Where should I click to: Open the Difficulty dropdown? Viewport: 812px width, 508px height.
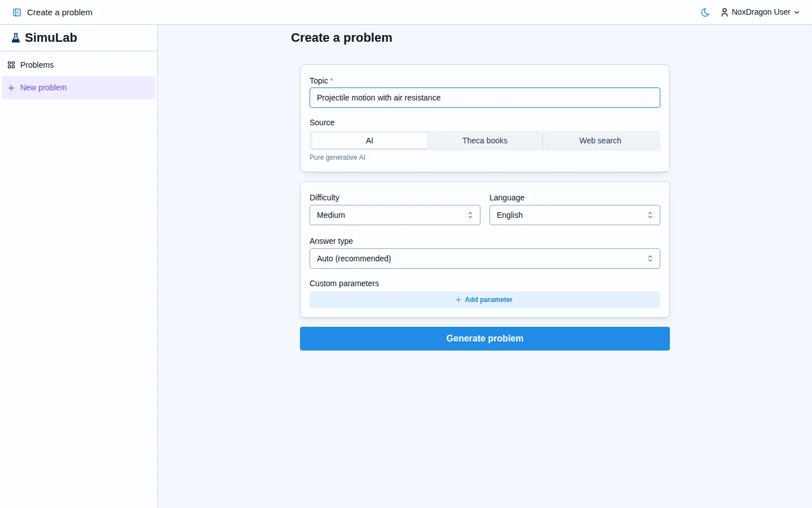click(x=395, y=215)
